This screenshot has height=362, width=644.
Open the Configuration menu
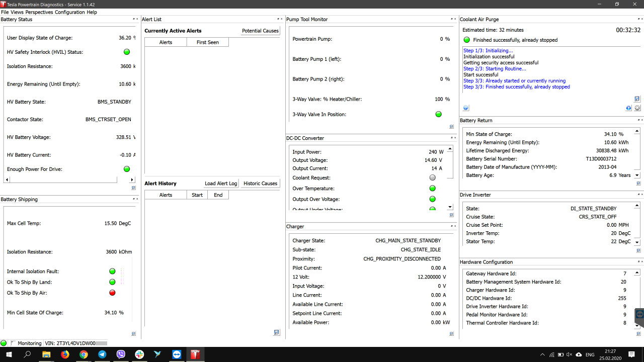(69, 12)
